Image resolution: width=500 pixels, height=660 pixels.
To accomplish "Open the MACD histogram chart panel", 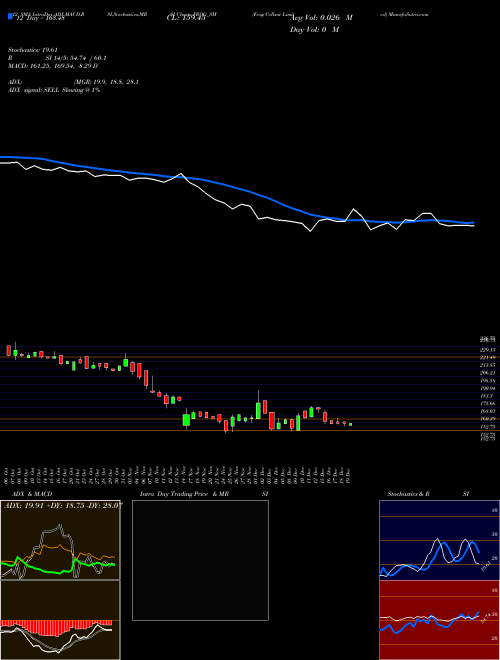I will tap(60, 620).
